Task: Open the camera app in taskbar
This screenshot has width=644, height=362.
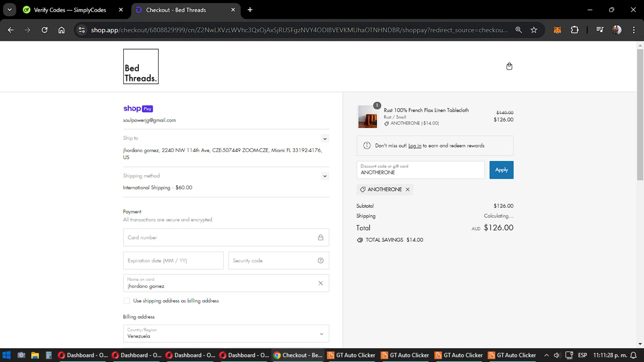Action: pos(21,355)
